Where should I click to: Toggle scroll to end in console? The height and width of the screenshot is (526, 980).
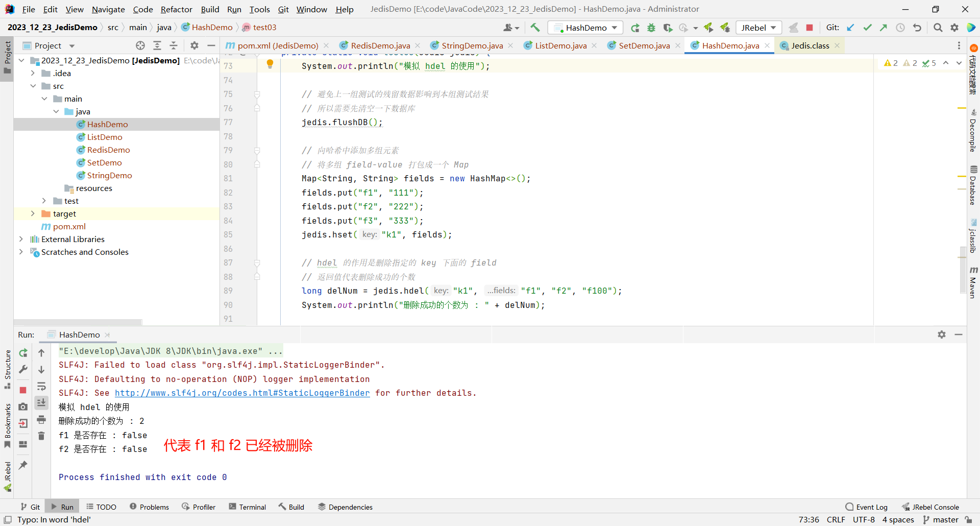click(41, 402)
